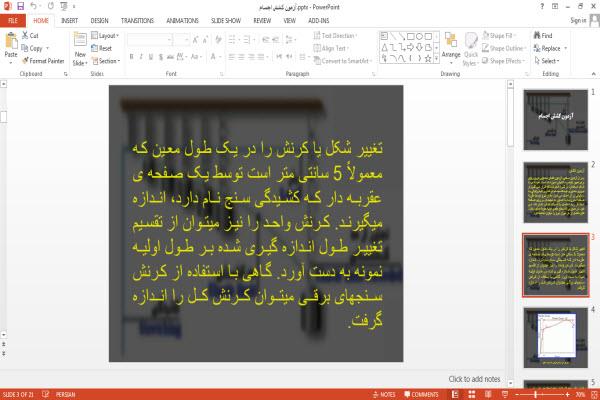Open font name combo box
The image size is (600, 400).
[149, 40]
